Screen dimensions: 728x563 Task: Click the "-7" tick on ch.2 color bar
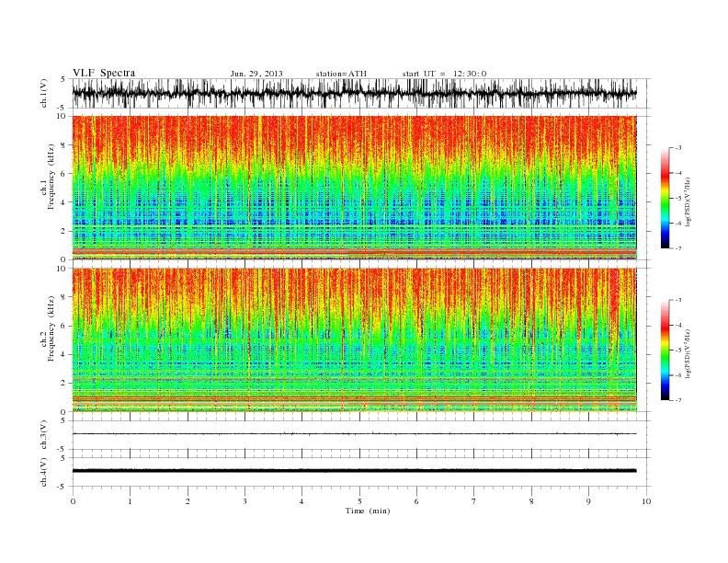(678, 400)
